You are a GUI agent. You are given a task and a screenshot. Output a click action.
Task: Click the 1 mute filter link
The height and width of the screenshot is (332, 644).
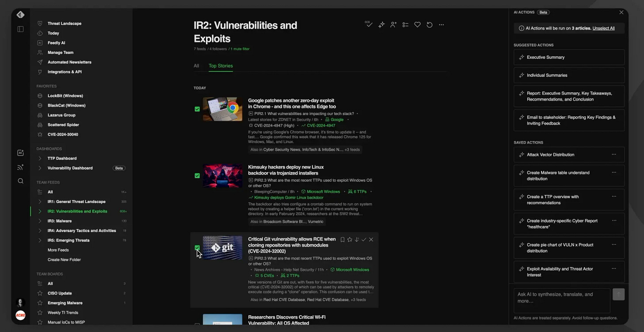[240, 49]
